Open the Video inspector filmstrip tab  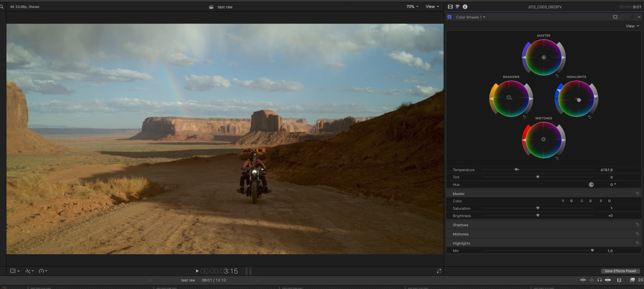click(x=450, y=7)
